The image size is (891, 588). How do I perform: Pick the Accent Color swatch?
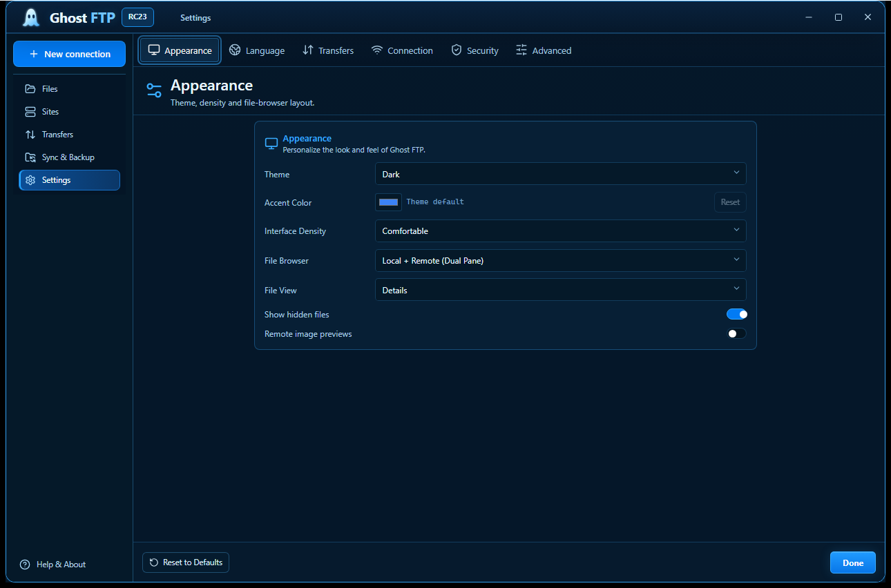point(388,202)
